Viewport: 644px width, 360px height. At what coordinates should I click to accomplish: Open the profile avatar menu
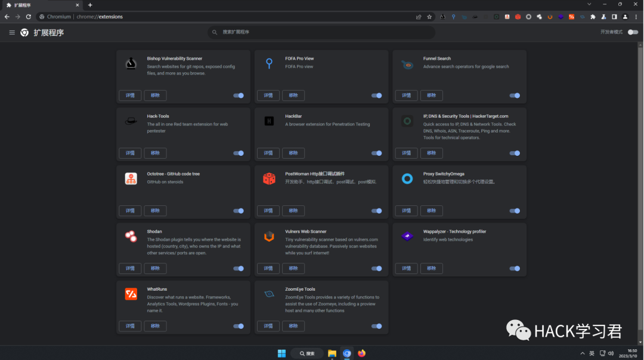(x=625, y=17)
